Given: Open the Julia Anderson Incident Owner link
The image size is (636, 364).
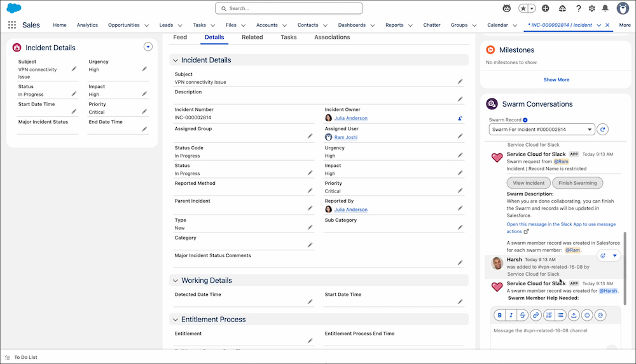Looking at the screenshot, I should tap(351, 118).
